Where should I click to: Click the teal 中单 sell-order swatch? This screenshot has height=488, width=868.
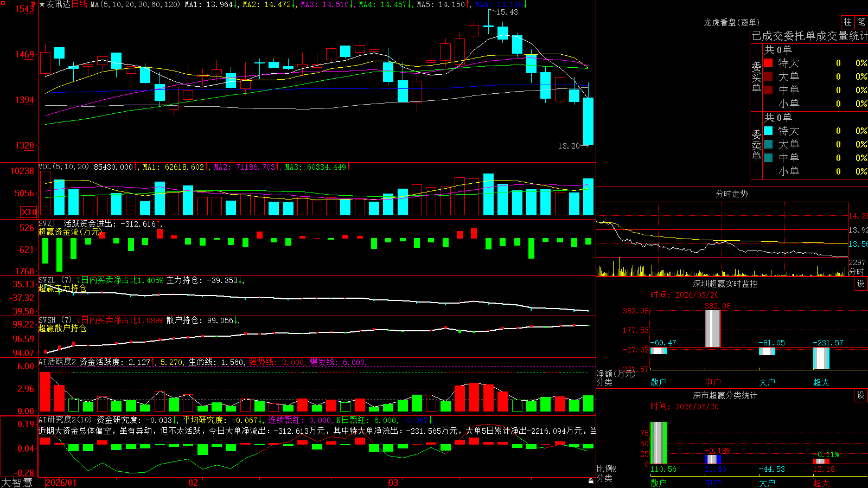pyautogui.click(x=768, y=158)
